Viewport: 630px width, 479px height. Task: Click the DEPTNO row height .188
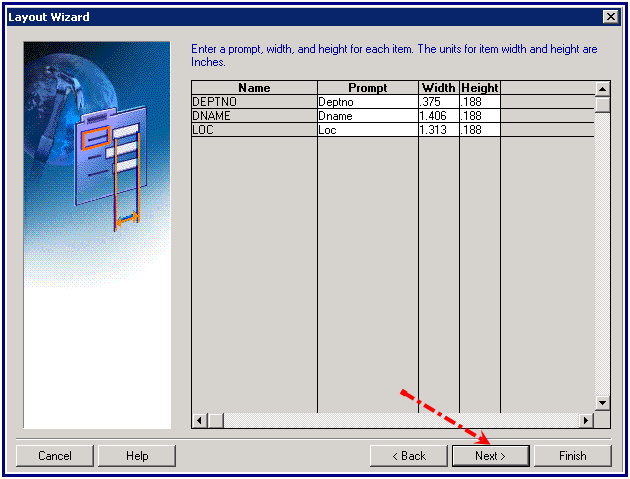click(x=480, y=102)
